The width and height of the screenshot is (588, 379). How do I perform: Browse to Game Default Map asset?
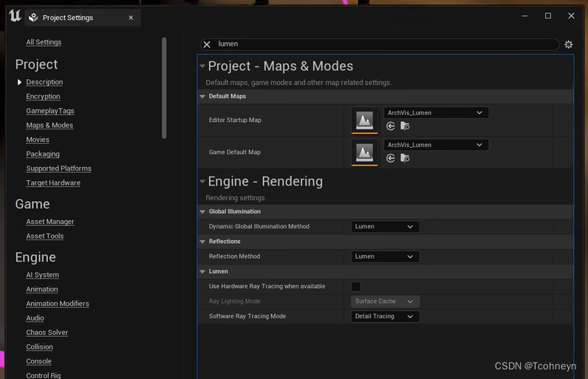(405, 158)
